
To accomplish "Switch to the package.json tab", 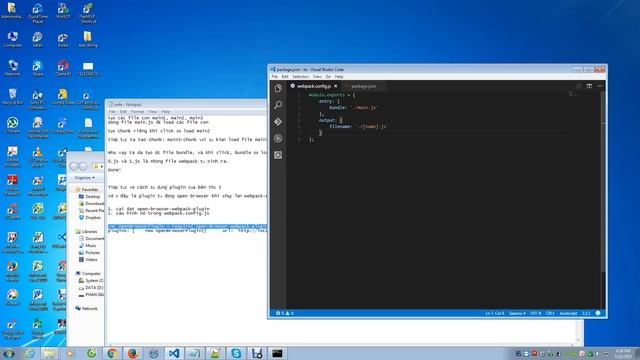I will click(364, 86).
